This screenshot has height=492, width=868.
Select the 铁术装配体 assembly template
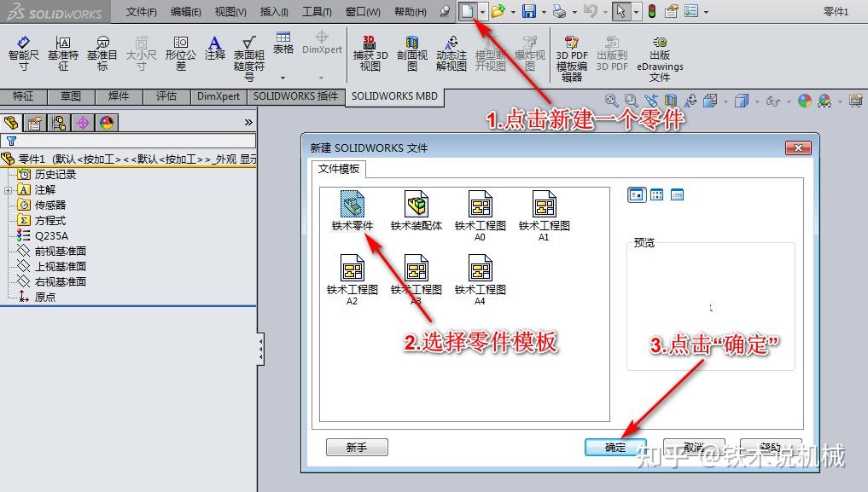[x=417, y=211]
